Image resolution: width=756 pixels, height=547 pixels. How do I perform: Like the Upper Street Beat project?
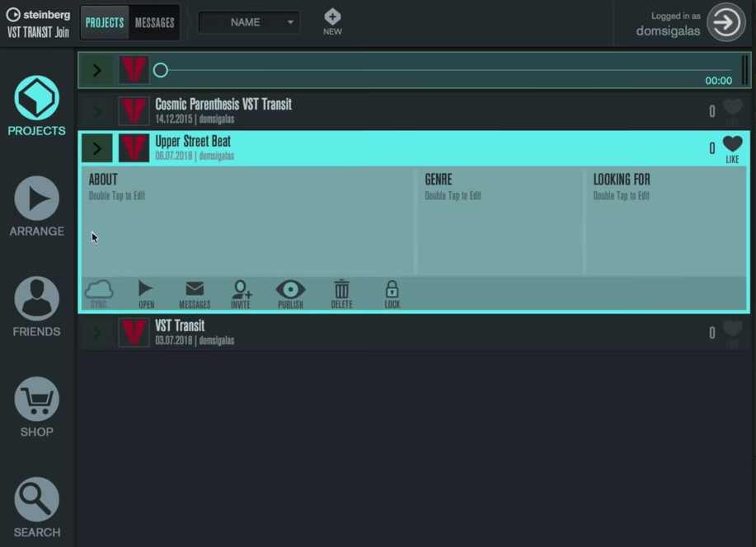tap(732, 149)
